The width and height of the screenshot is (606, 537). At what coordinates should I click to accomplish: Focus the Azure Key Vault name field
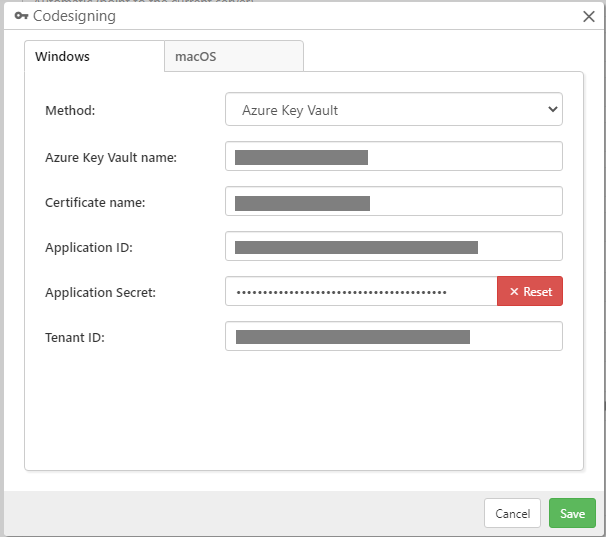pyautogui.click(x=394, y=157)
